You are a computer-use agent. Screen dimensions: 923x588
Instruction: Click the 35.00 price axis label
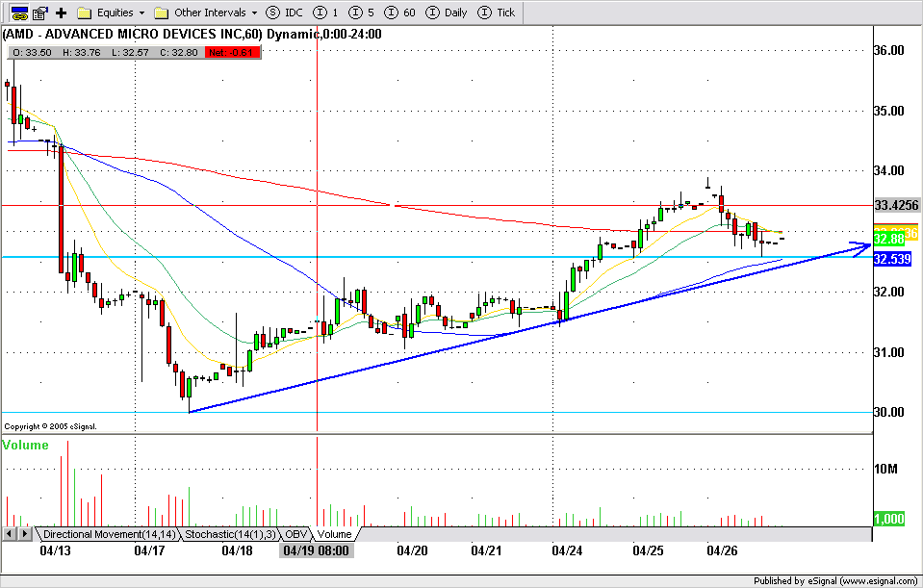889,111
